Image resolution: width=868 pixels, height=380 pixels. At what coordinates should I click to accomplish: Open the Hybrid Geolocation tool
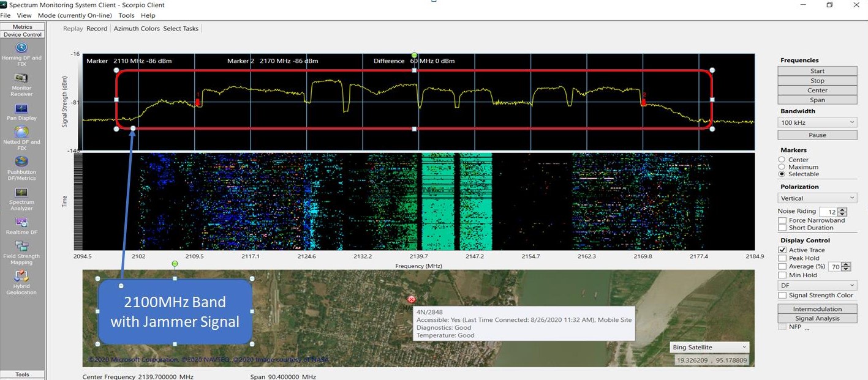(21, 283)
